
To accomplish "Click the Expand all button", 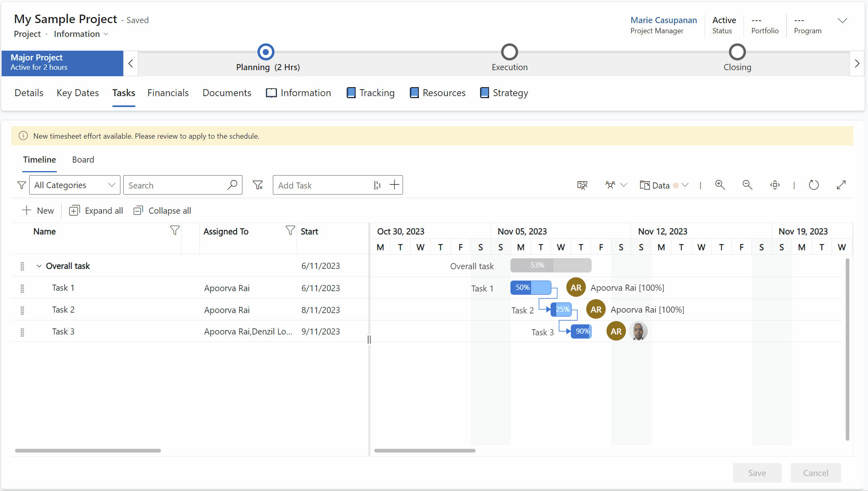I will [96, 211].
